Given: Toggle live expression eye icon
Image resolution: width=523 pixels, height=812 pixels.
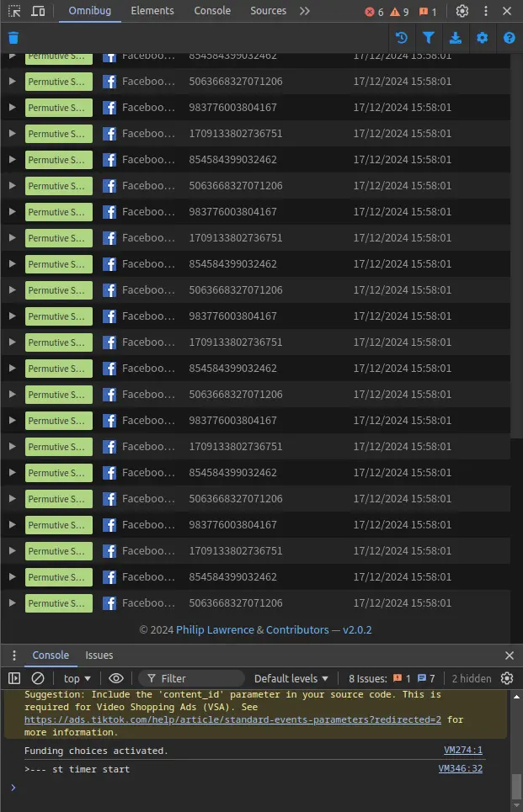Looking at the screenshot, I should tap(116, 678).
